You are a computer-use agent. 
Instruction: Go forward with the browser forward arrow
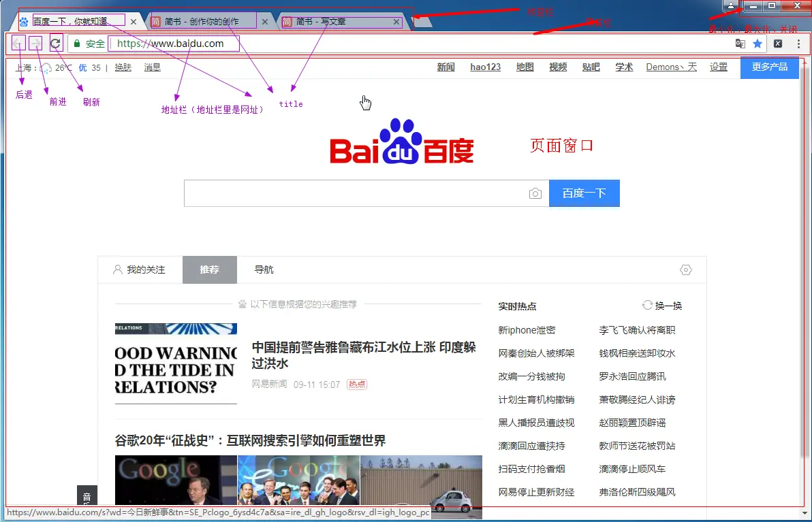point(35,44)
